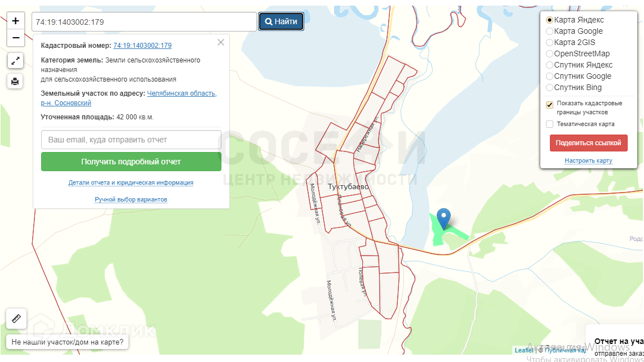Image resolution: width=644 pixels, height=362 pixels.
Task: Open Настроить карту link
Action: click(589, 160)
